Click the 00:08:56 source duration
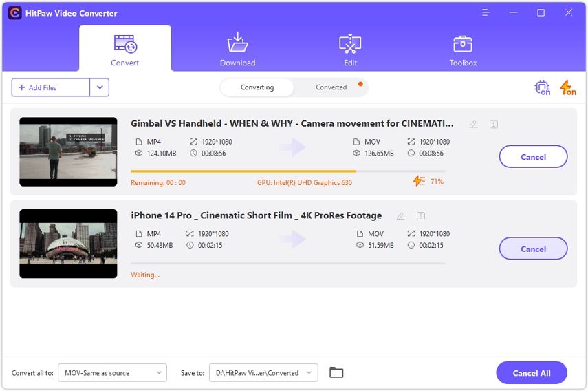 [213, 153]
